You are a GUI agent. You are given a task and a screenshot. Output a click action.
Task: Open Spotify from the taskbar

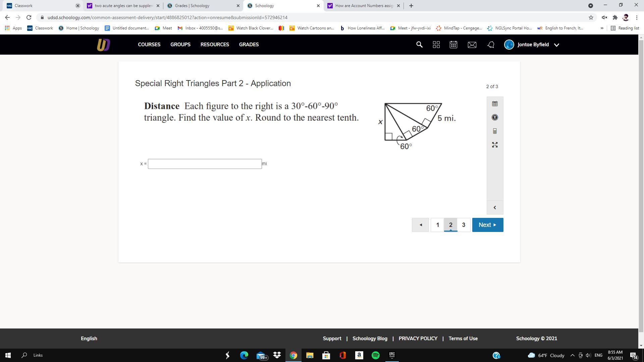375,355
